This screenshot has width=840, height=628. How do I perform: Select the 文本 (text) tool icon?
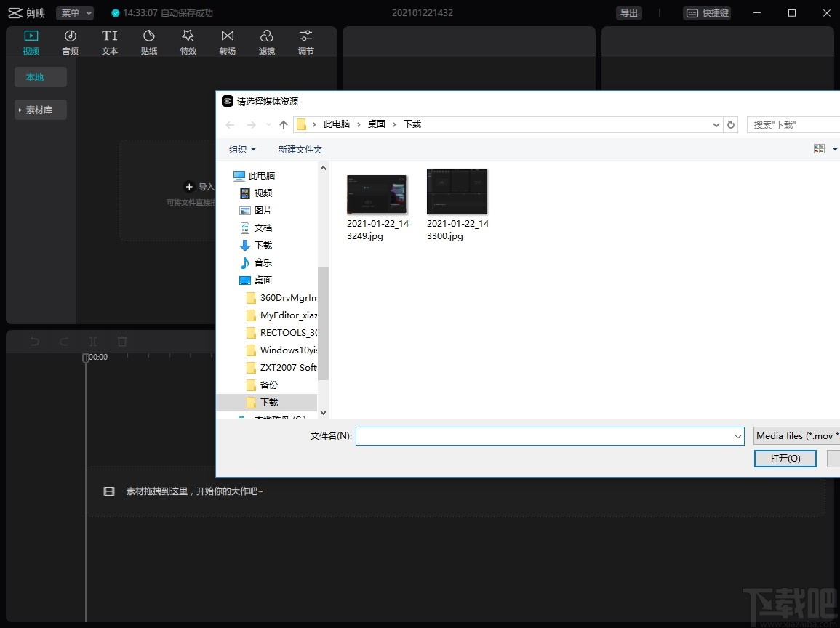click(x=110, y=41)
